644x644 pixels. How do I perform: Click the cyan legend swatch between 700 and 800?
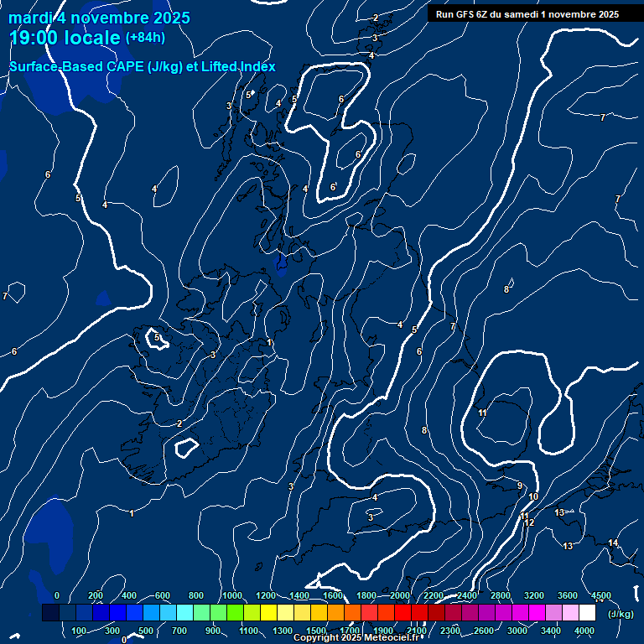click(184, 612)
